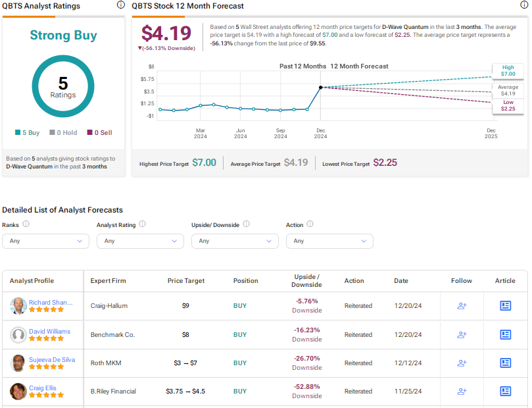Follow analyst Craig Ellis
Image resolution: width=532 pixels, height=408 pixels.
(462, 391)
